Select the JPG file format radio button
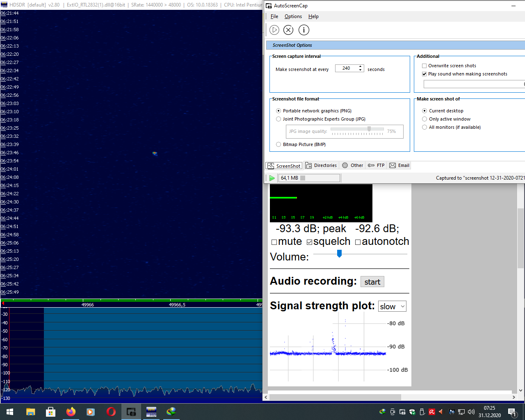This screenshot has width=525, height=420. (x=278, y=119)
